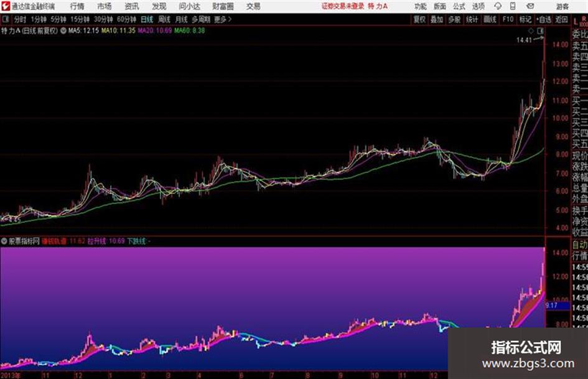Click the MA10: 11.35 value
The image size is (588, 379).
click(x=118, y=30)
